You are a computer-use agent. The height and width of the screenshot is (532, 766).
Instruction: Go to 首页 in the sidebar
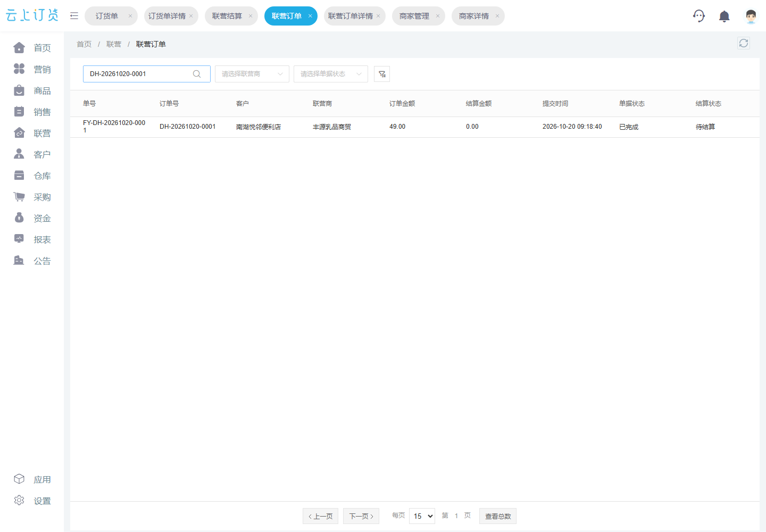[32, 48]
